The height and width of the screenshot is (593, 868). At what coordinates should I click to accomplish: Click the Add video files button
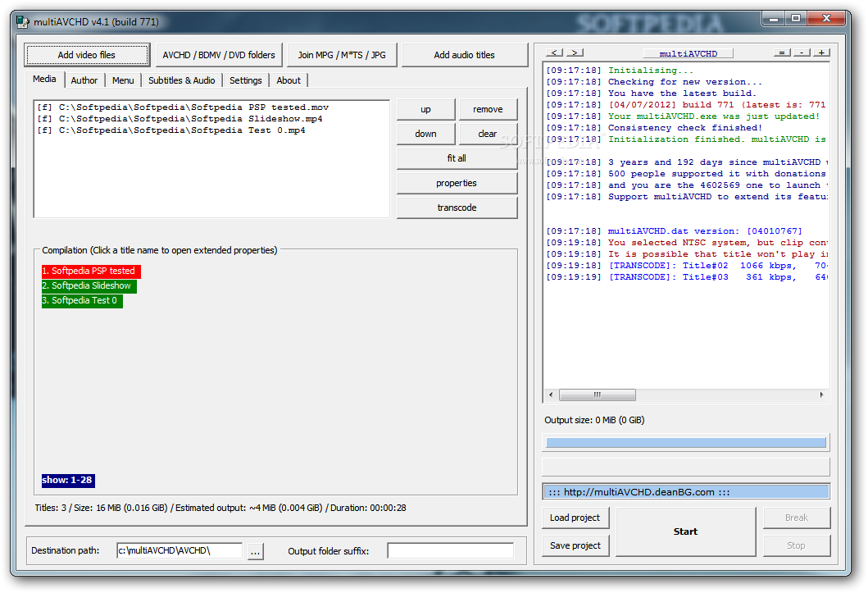87,55
